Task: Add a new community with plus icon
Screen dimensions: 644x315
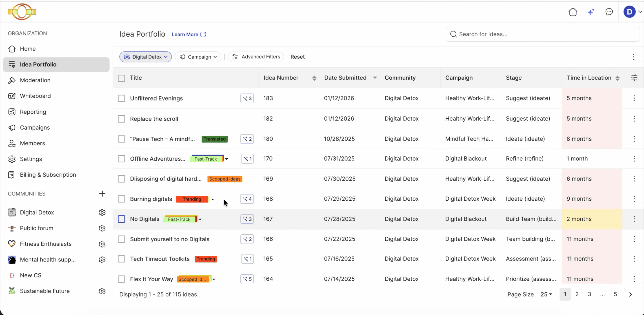Action: 102,193
